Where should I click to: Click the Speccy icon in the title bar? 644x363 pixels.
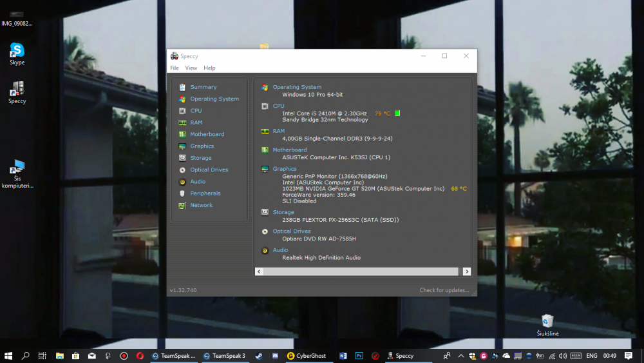(175, 56)
